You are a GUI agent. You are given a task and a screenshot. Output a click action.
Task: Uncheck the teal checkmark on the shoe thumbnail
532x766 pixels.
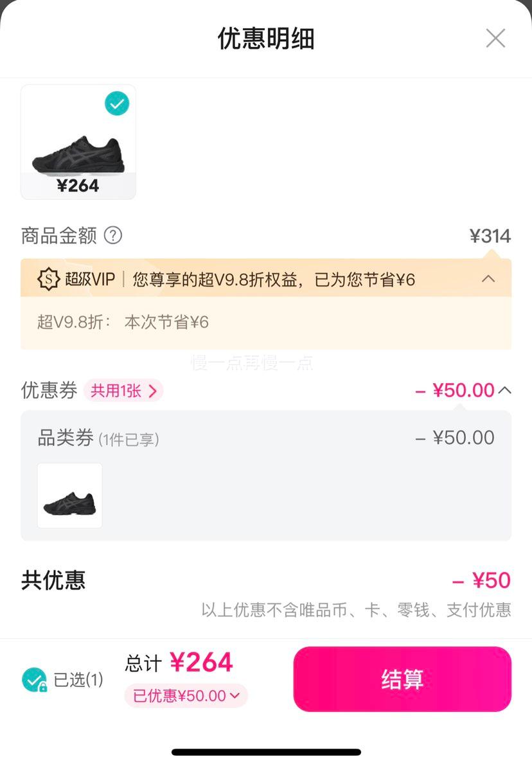117,103
